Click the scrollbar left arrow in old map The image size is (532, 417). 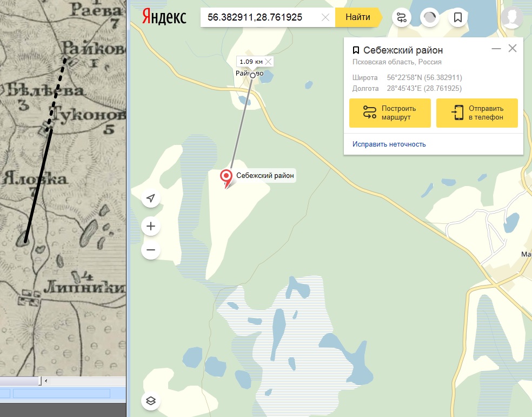[46, 381]
